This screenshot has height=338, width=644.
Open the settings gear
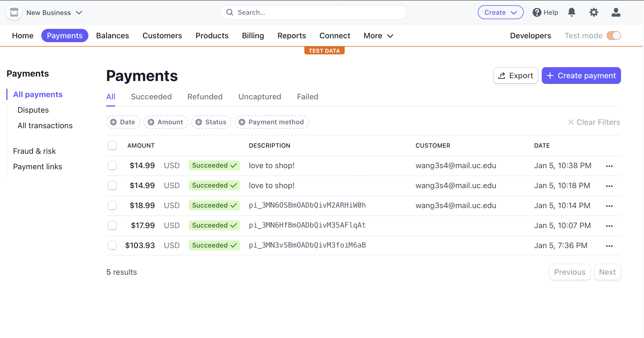pyautogui.click(x=594, y=12)
